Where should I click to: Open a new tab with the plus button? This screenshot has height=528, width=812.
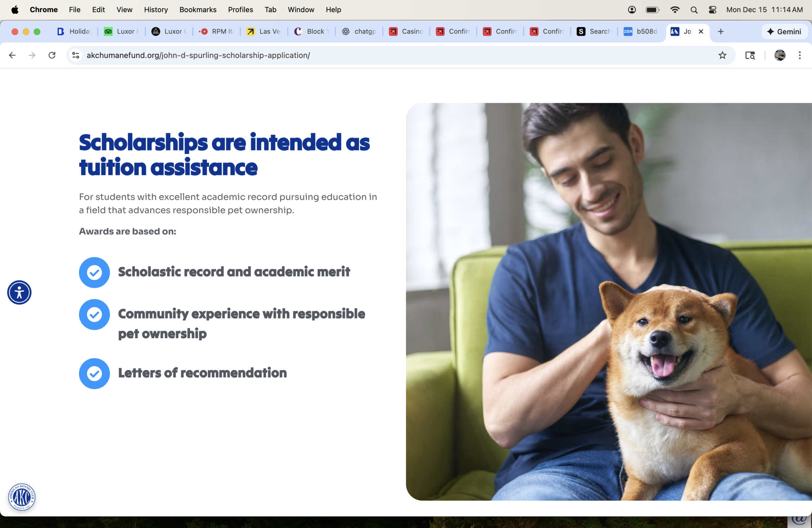[721, 32]
